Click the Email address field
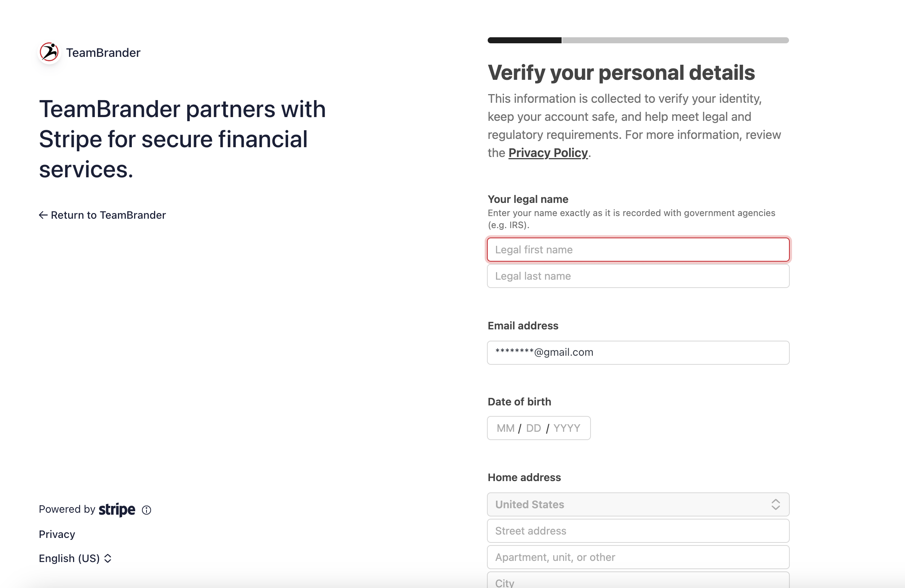This screenshot has width=905, height=588. [638, 352]
